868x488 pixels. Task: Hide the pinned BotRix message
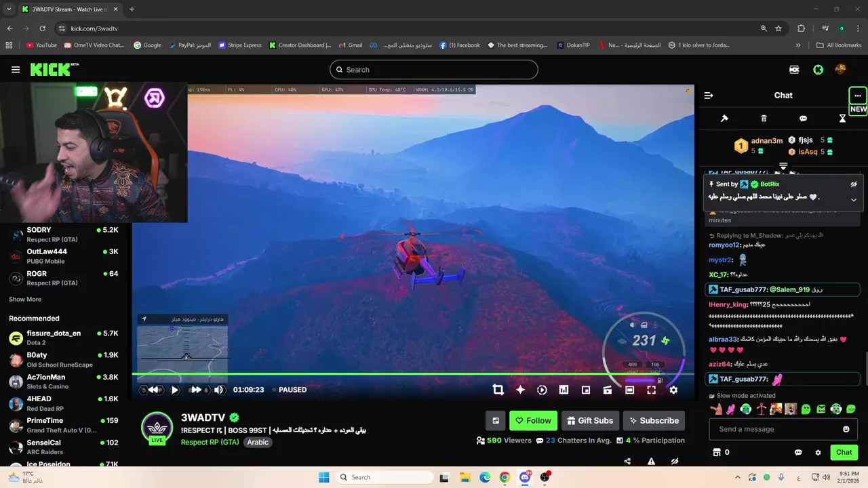(854, 184)
